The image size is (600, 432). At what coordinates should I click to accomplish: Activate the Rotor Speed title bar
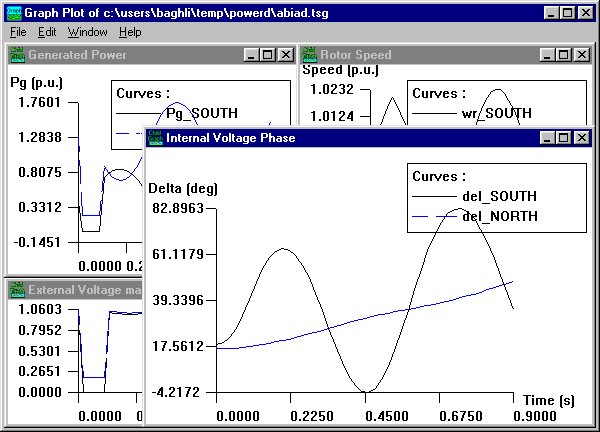[446, 55]
